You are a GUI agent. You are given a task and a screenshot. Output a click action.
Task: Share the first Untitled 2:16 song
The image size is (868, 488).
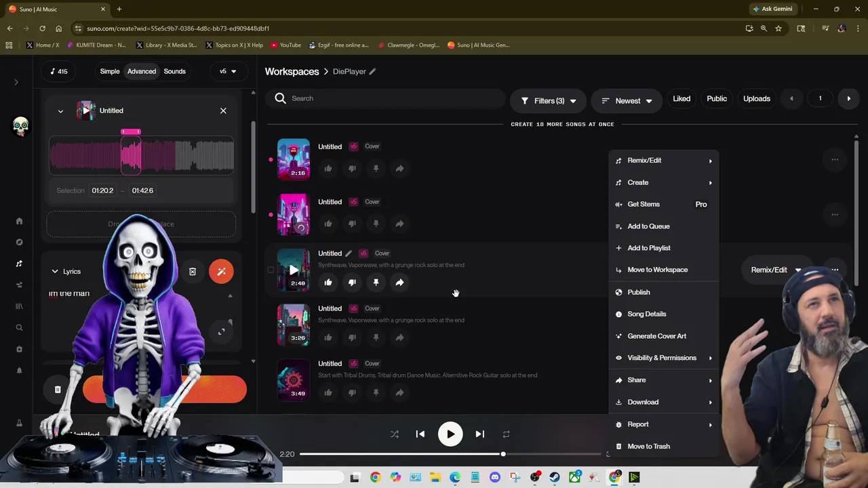click(399, 168)
